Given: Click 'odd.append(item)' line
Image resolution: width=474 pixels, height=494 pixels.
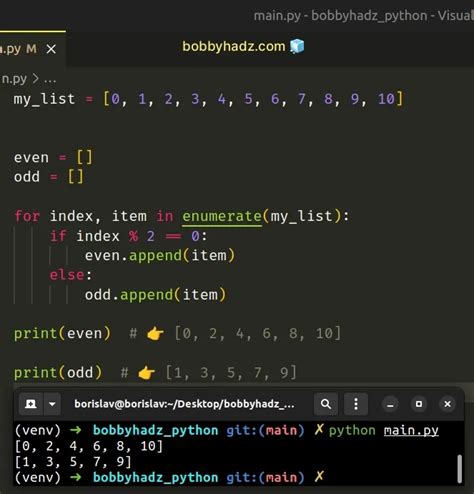Looking at the screenshot, I should 155,295.
